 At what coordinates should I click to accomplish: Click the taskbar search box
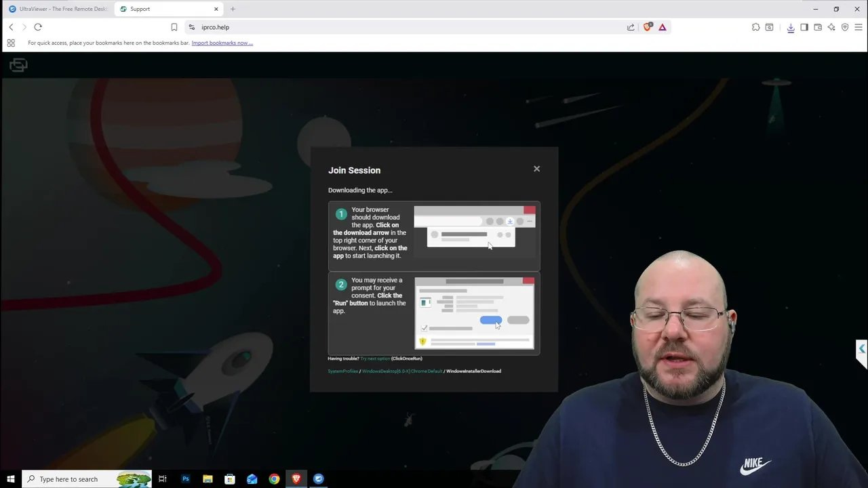point(87,479)
